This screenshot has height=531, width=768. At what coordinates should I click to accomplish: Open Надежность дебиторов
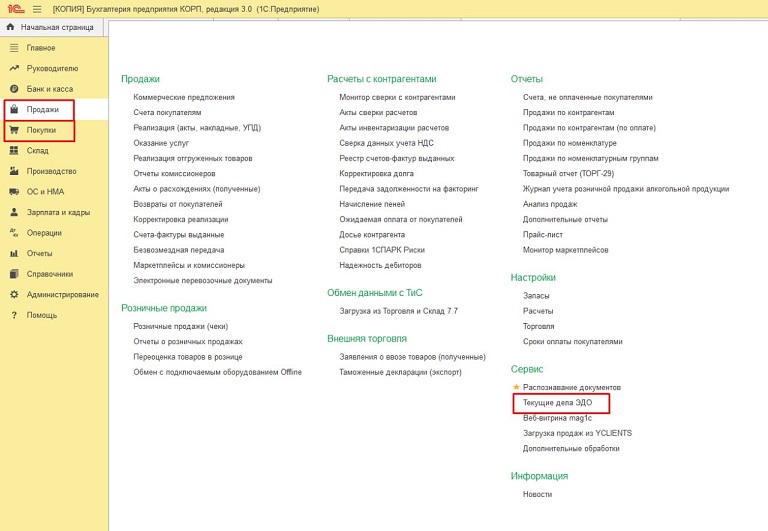point(381,265)
